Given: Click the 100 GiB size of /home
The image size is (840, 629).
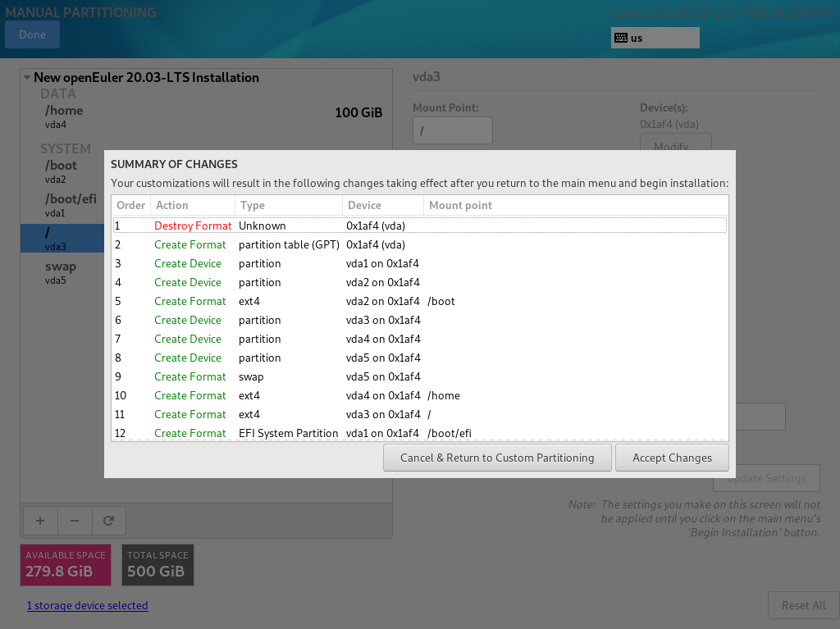Looking at the screenshot, I should [x=358, y=112].
